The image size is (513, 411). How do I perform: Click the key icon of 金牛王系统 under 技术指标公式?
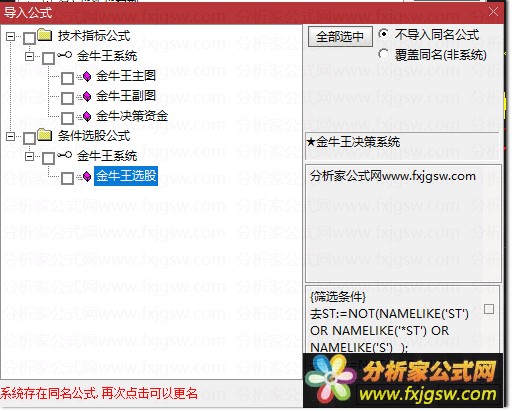[65, 55]
